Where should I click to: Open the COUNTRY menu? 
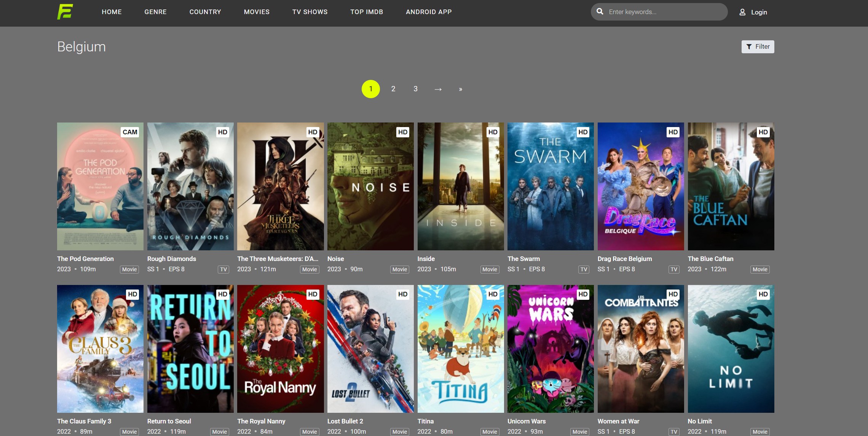[205, 12]
